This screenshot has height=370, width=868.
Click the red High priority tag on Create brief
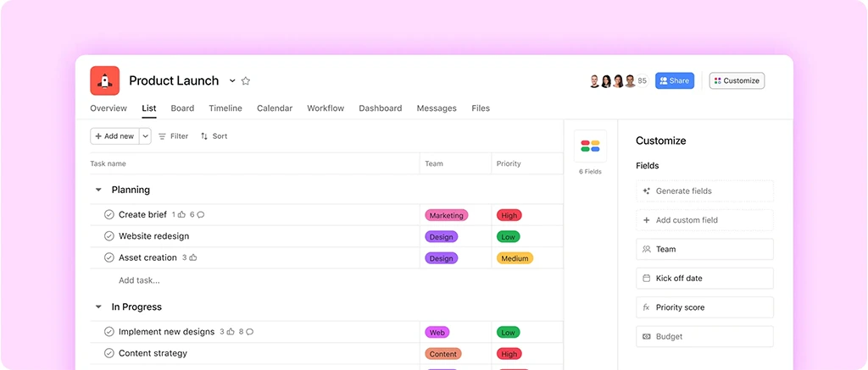click(509, 216)
